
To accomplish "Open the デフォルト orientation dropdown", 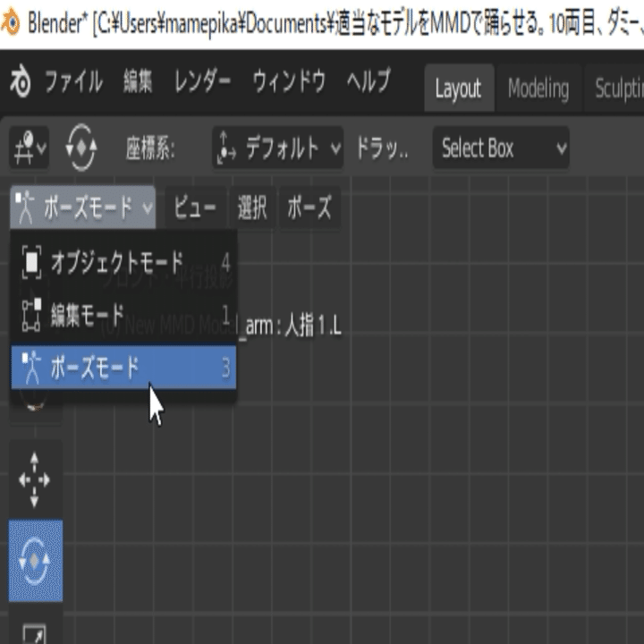I will [277, 148].
